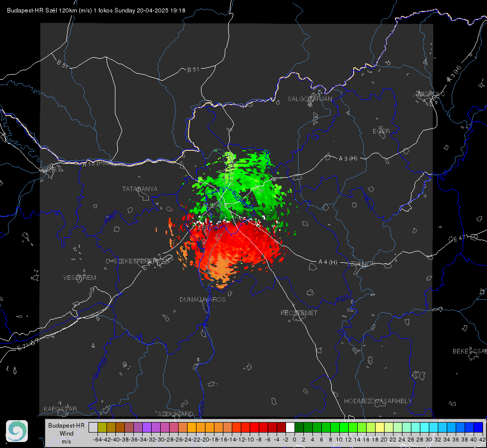Select the '42' value on the legend scale

pyautogui.click(x=483, y=440)
